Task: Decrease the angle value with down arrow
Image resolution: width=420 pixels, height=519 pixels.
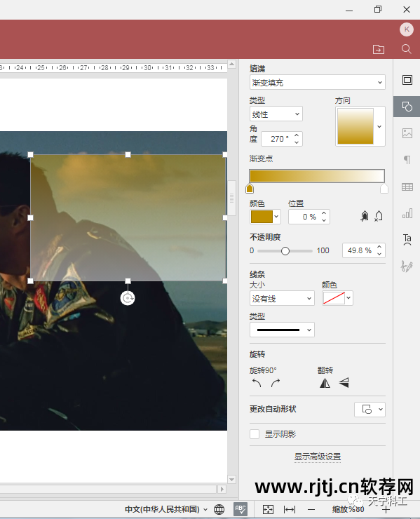Action: click(x=297, y=142)
